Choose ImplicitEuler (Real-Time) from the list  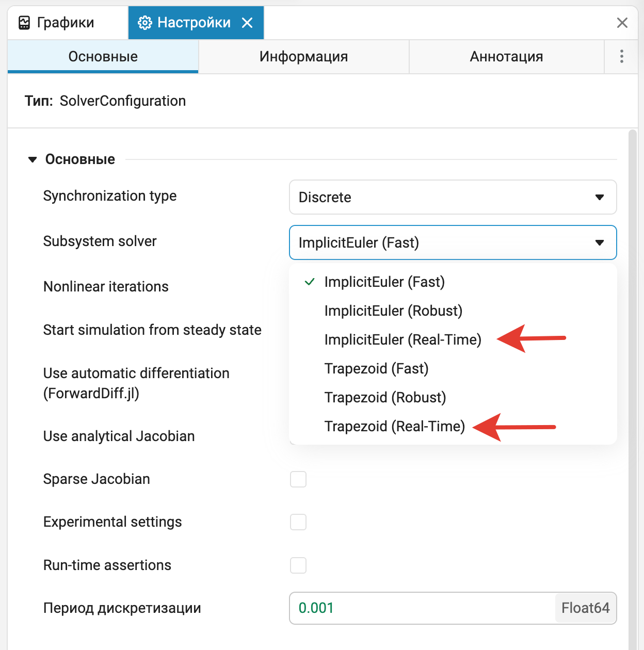tap(403, 339)
